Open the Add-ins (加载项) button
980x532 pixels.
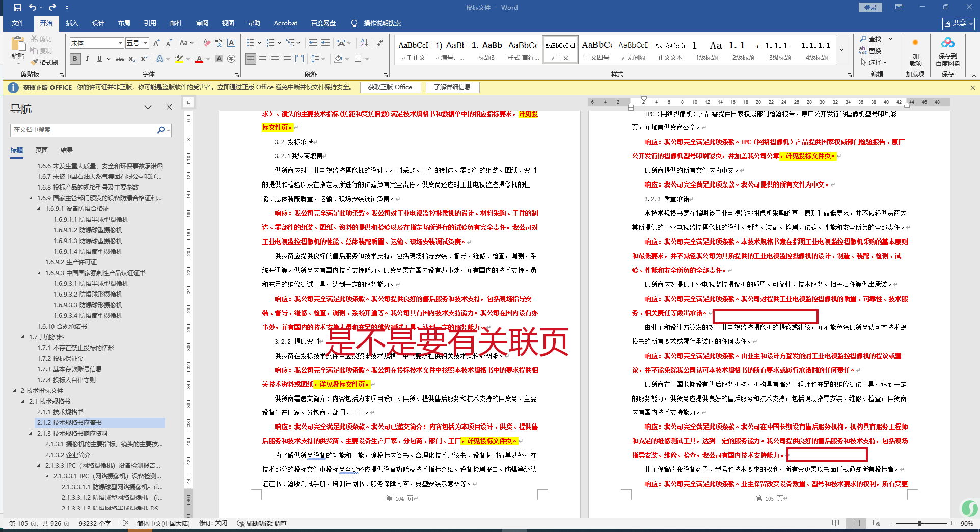click(x=915, y=51)
